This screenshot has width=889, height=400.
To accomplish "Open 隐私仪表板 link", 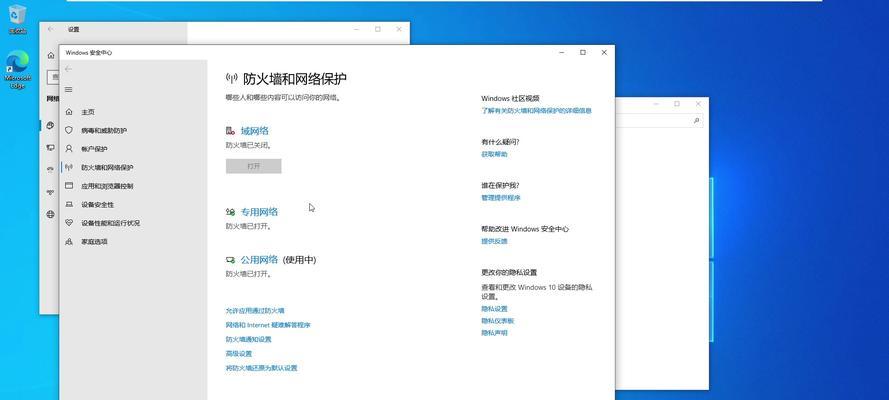I will (x=498, y=321).
